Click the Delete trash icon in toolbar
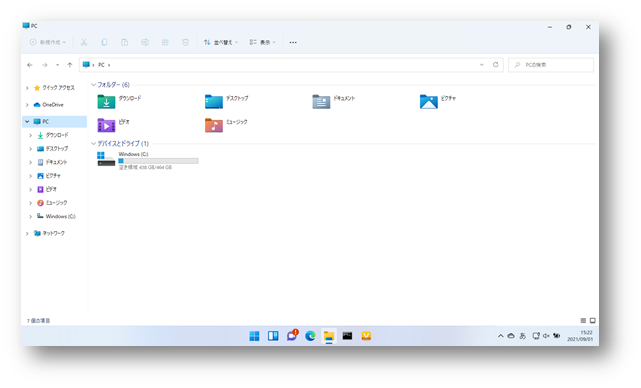Viewport: 641px width, 388px height. point(186,42)
